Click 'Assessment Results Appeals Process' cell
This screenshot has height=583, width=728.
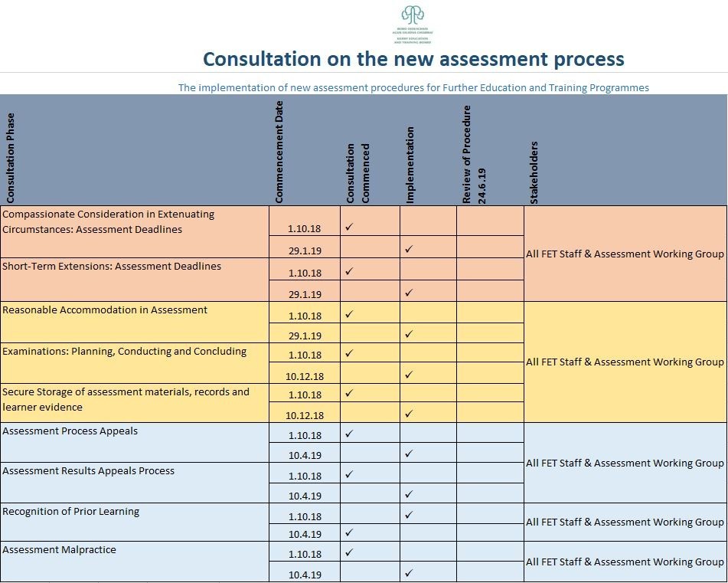point(135,482)
